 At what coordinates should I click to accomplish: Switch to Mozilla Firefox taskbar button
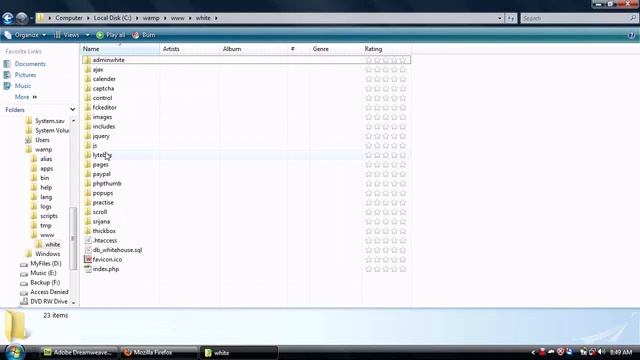click(159, 353)
